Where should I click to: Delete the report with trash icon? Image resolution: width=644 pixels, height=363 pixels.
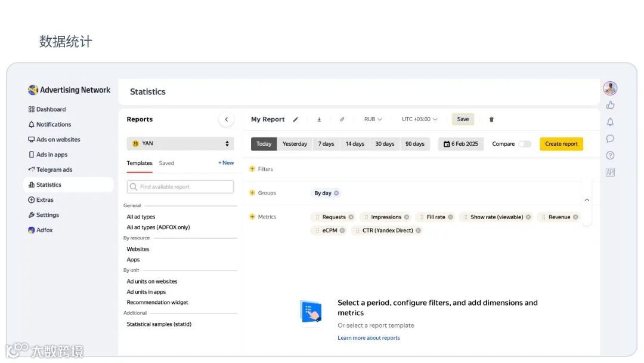tap(491, 119)
